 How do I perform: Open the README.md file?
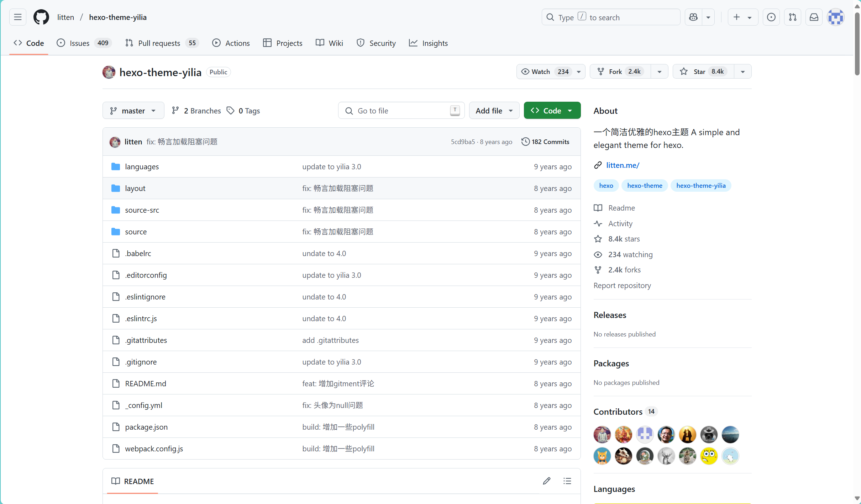(146, 383)
